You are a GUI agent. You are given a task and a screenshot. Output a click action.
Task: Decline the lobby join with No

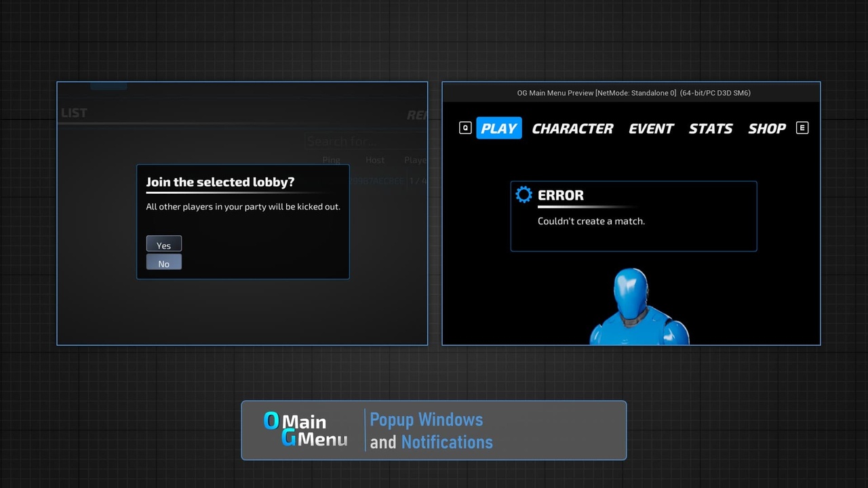[163, 262]
